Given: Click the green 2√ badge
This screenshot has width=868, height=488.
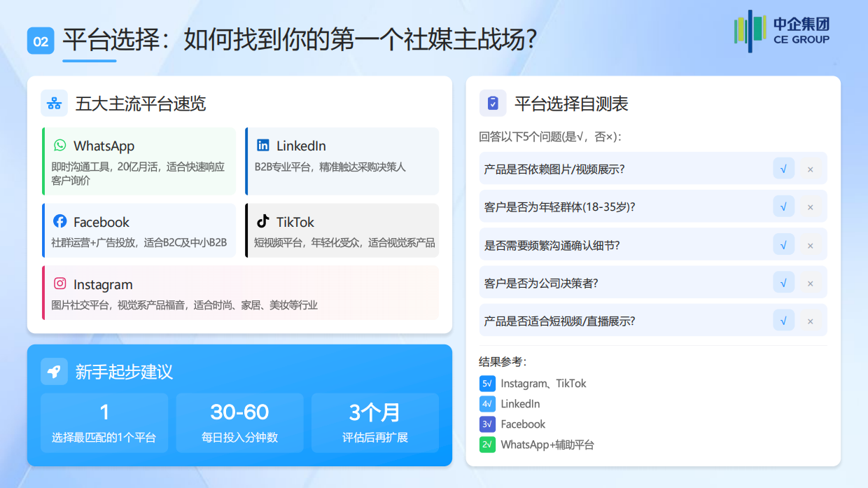Looking at the screenshot, I should (x=488, y=444).
